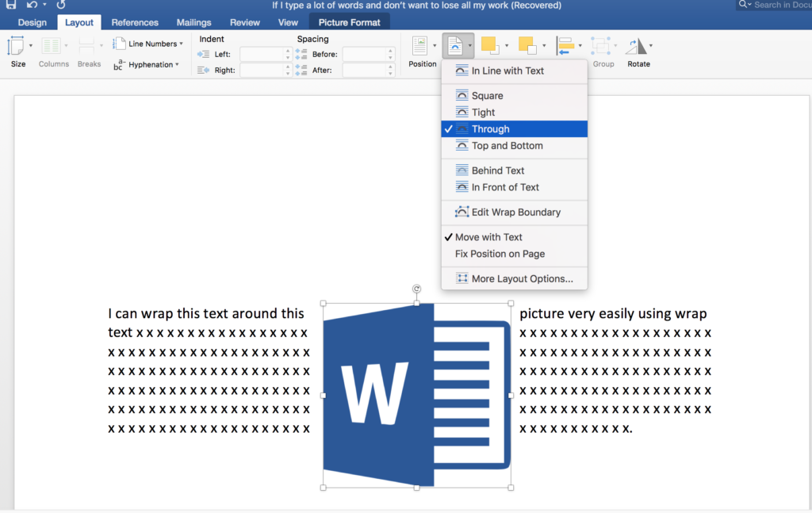Select the checked Through wrap option
This screenshot has height=513, width=812.
tap(514, 129)
